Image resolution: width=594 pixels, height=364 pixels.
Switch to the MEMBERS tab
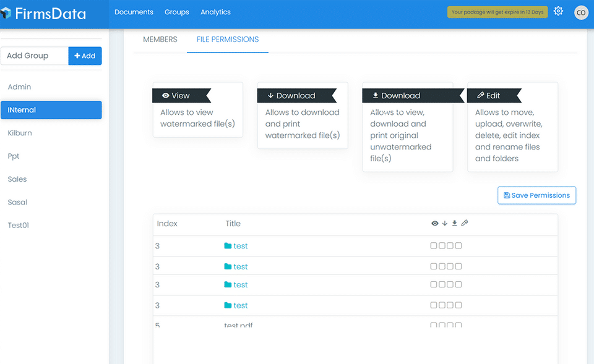coord(160,40)
